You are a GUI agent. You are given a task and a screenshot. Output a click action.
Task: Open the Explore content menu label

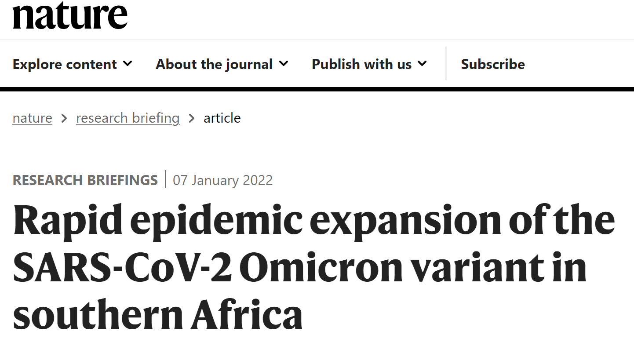coord(65,64)
